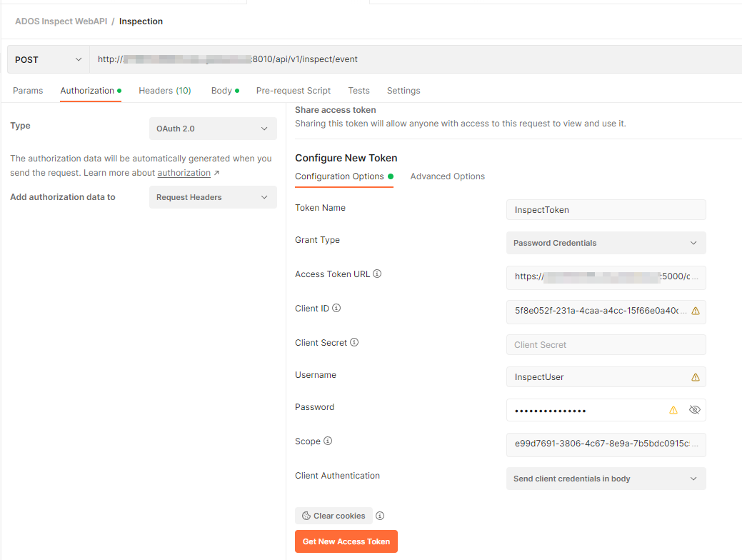Open the Client Authentication dropdown
The image size is (742, 560).
(606, 478)
